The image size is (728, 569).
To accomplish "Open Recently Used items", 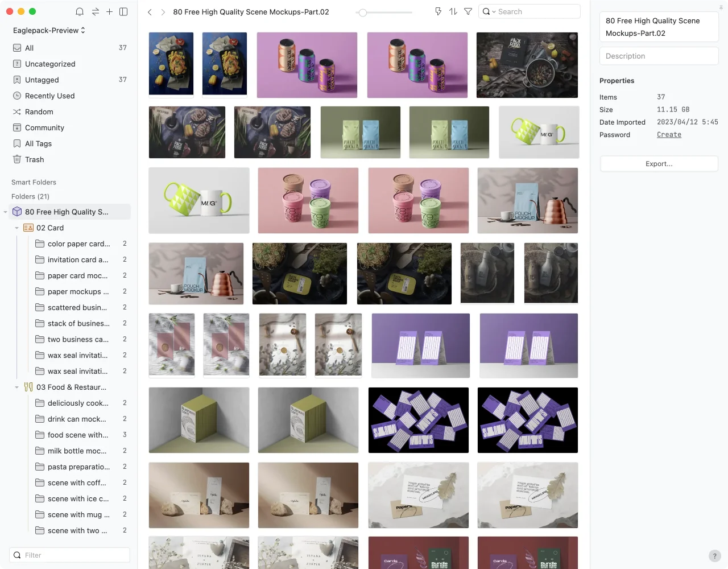I will point(69,96).
